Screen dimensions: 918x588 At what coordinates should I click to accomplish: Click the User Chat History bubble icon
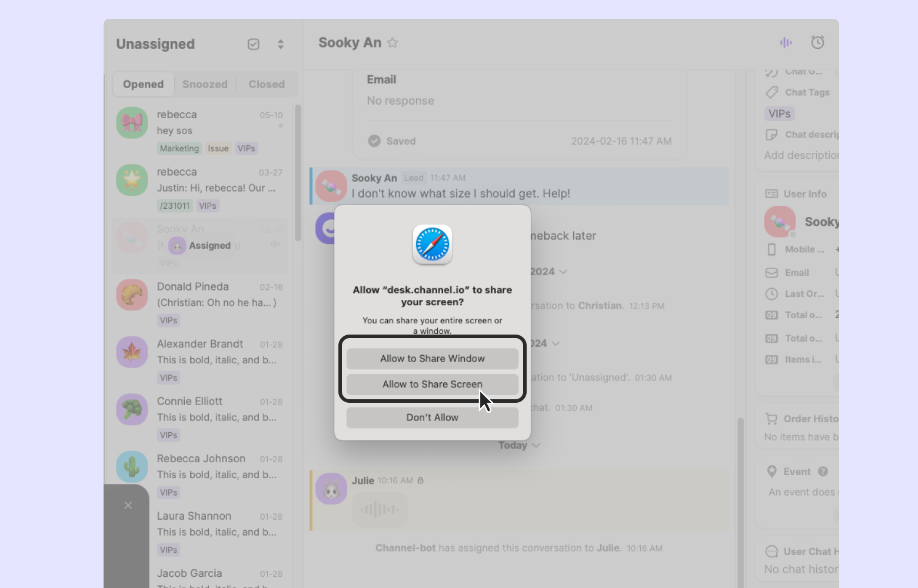click(x=771, y=552)
